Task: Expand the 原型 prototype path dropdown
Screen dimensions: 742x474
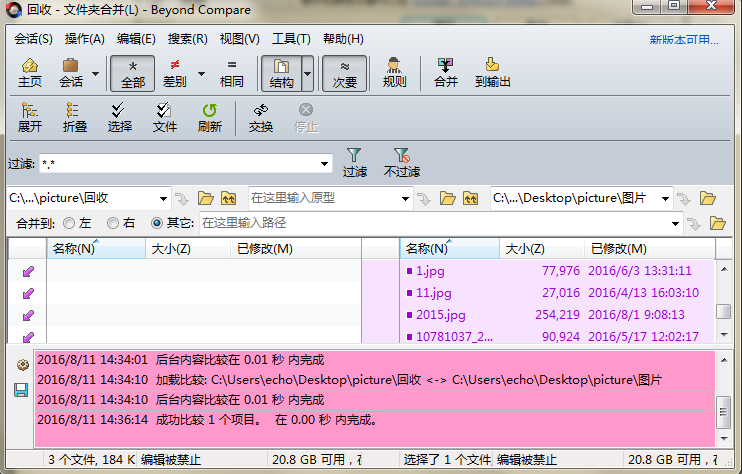Action: 405,199
